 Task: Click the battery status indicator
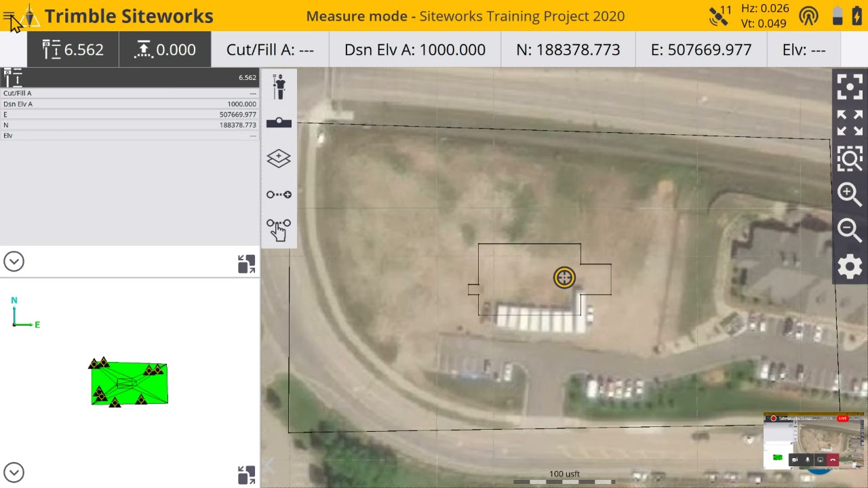837,15
